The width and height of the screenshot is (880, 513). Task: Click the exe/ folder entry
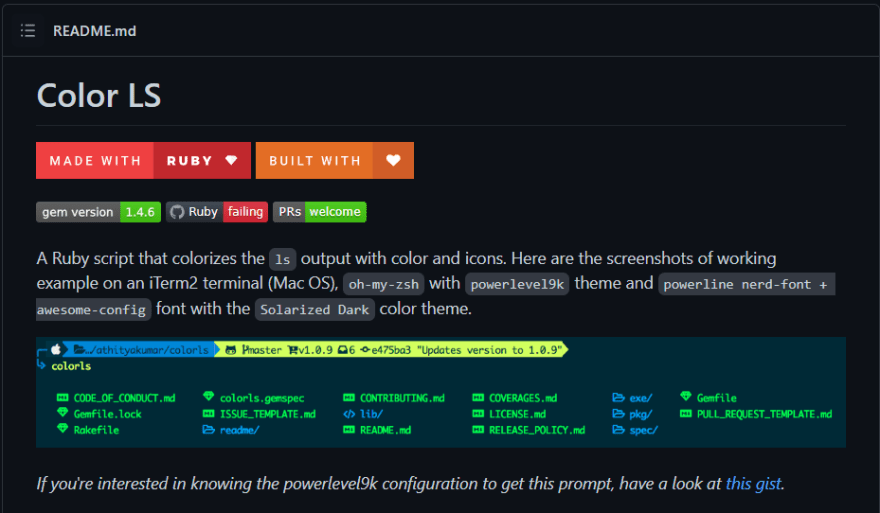(640, 398)
